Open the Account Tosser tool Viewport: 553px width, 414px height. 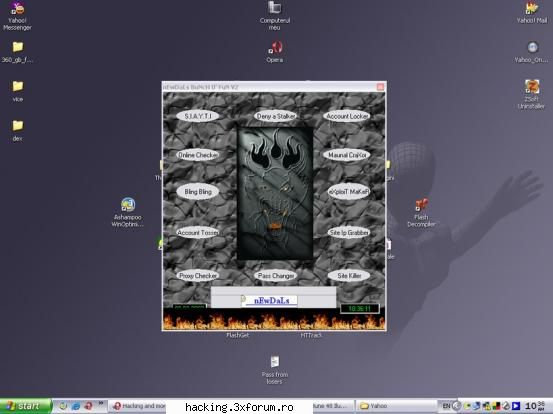pos(198,233)
